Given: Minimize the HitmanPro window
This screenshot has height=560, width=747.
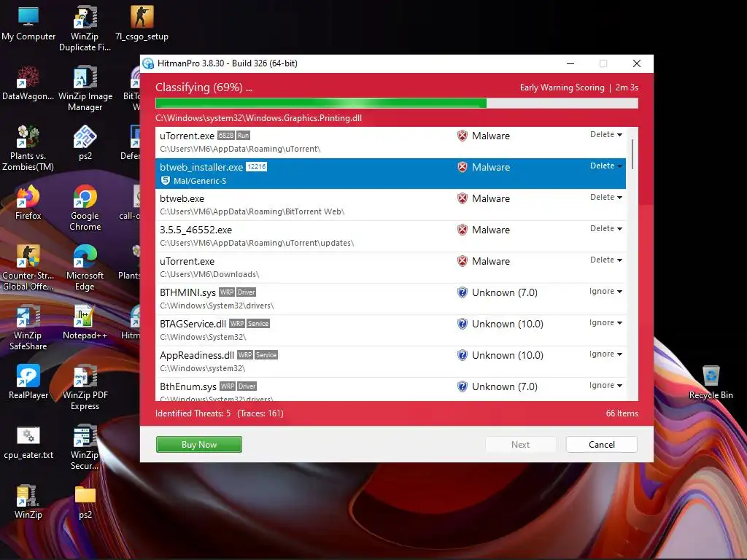Looking at the screenshot, I should (570, 63).
